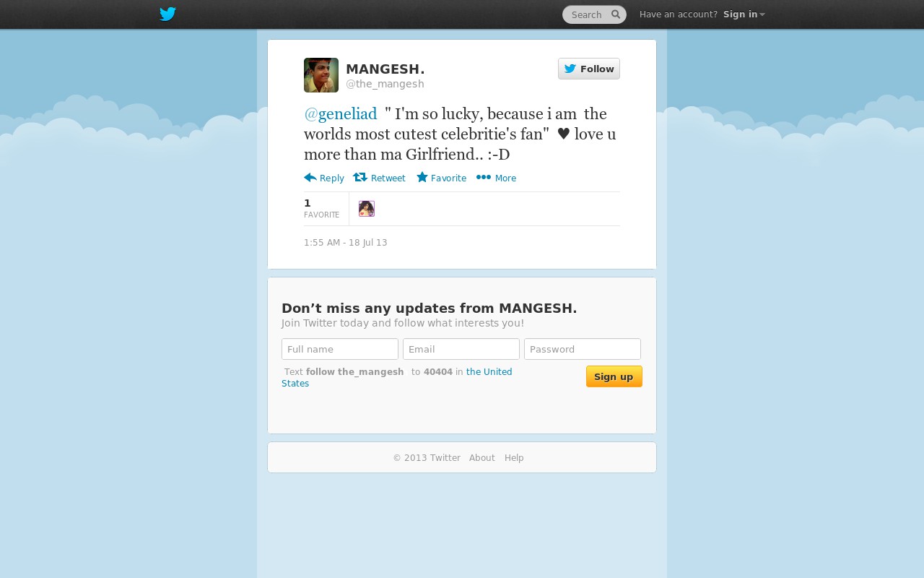Expand the Sign in dropdown arrow
This screenshot has width=924, height=578.
762,14
